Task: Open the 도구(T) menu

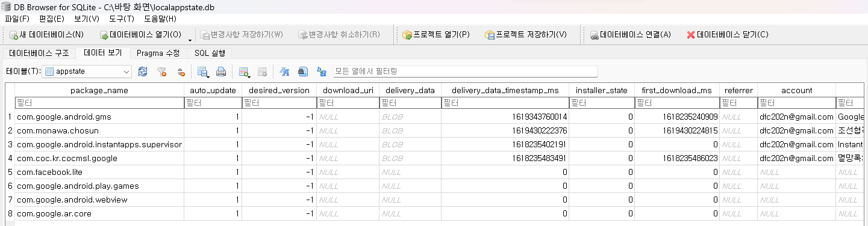Action: coord(121,19)
